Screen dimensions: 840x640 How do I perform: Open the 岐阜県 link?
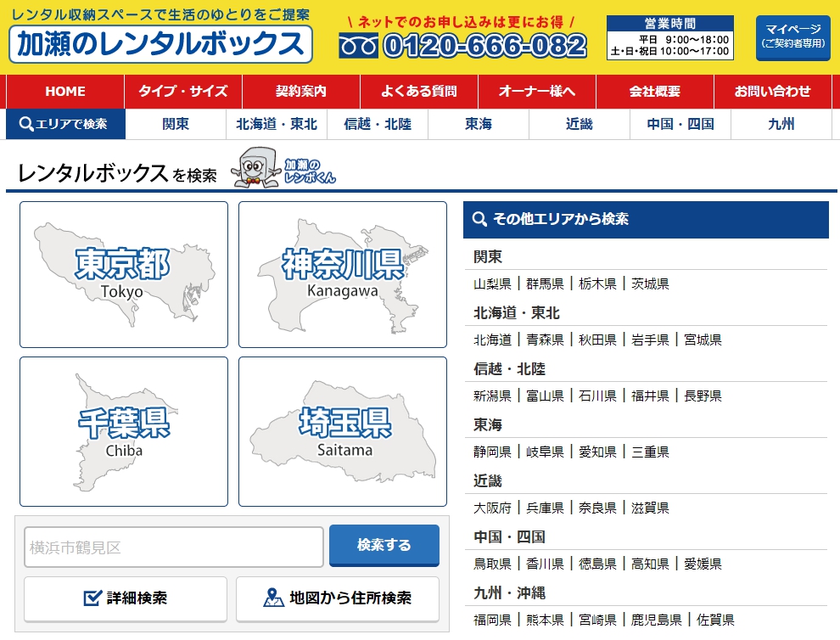pyautogui.click(x=545, y=452)
